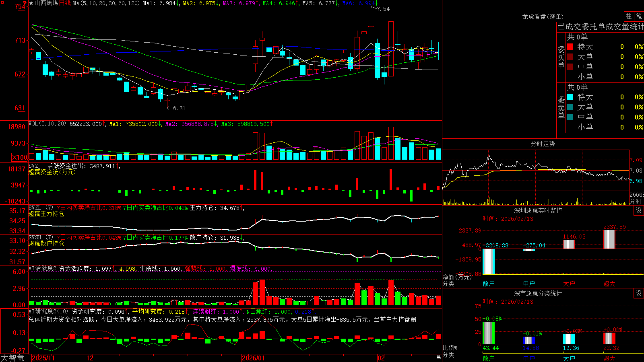Click the ×100 volume unit box
Screen dimensions: 644x362
coord(19,157)
